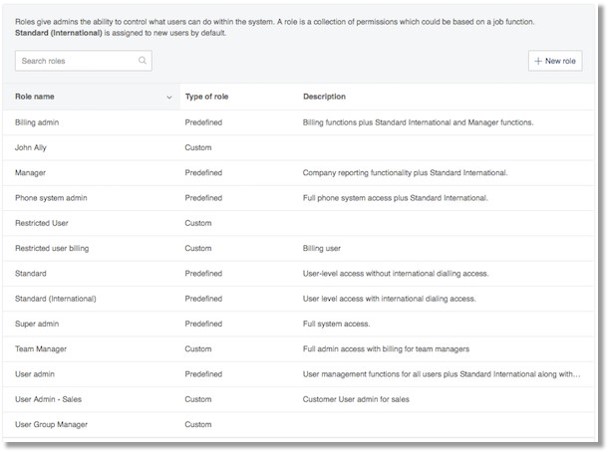Click description 'Customer User admin for sales'
Screen dimensions: 609x453
click(356, 399)
